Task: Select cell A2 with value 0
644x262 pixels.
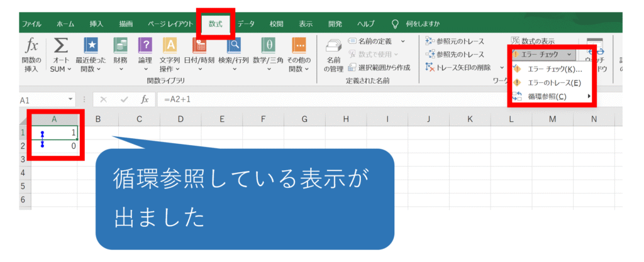Action: pos(55,146)
